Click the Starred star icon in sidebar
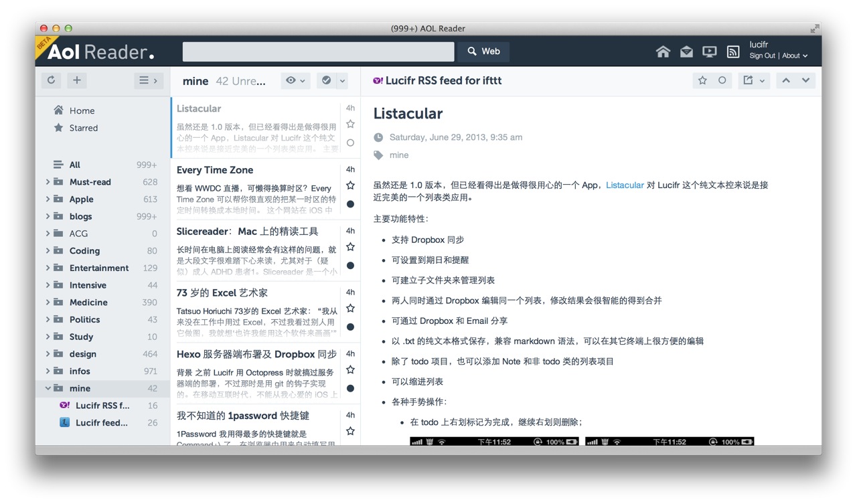The image size is (857, 504). tap(58, 128)
